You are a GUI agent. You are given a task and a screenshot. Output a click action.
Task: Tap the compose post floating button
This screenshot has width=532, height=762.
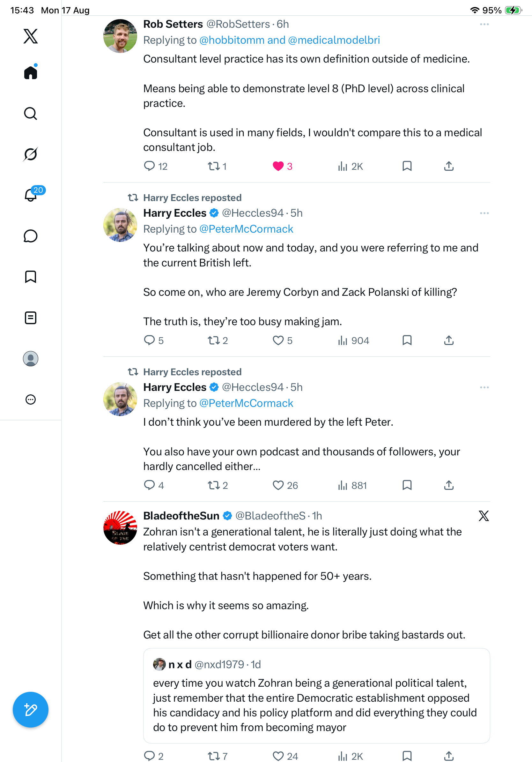point(31,710)
